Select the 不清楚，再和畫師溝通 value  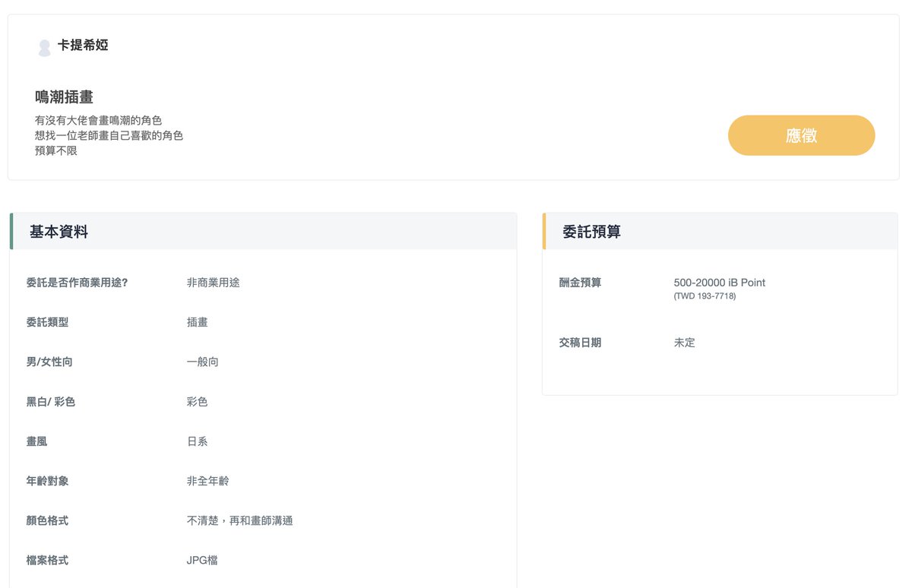(x=240, y=520)
